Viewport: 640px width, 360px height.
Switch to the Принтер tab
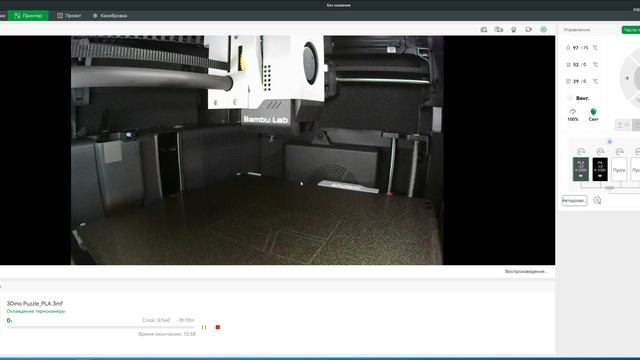click(28, 16)
